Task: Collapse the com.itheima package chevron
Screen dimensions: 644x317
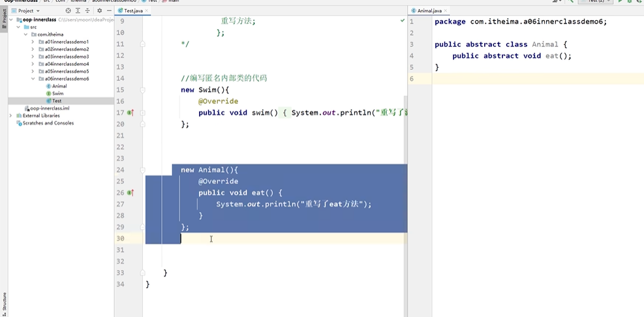Action: point(25,35)
